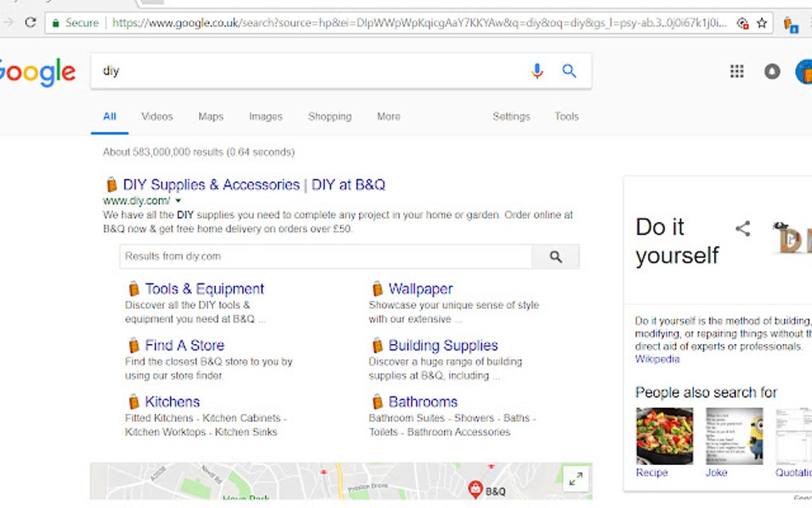
Task: Start voice search with microphone icon
Action: coord(537,71)
